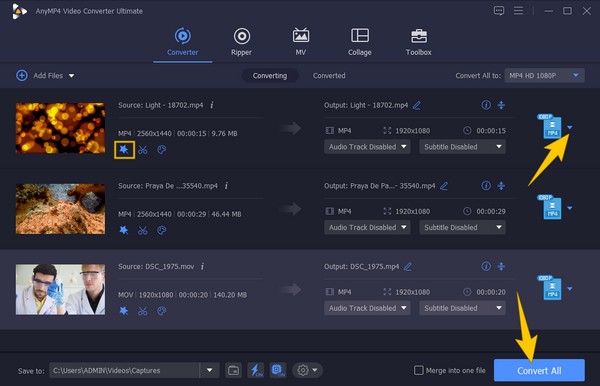
Task: Show source info for DSC_1975.mov
Action: 203,266
